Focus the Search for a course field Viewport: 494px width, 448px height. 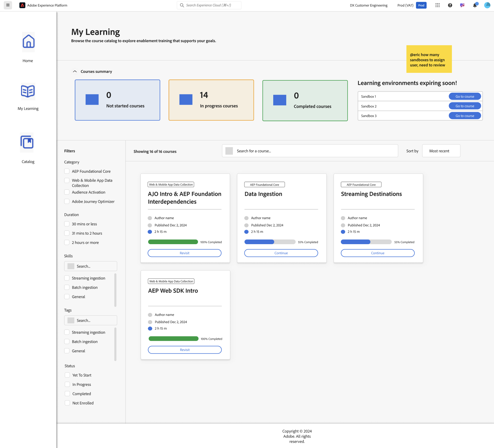tap(310, 151)
